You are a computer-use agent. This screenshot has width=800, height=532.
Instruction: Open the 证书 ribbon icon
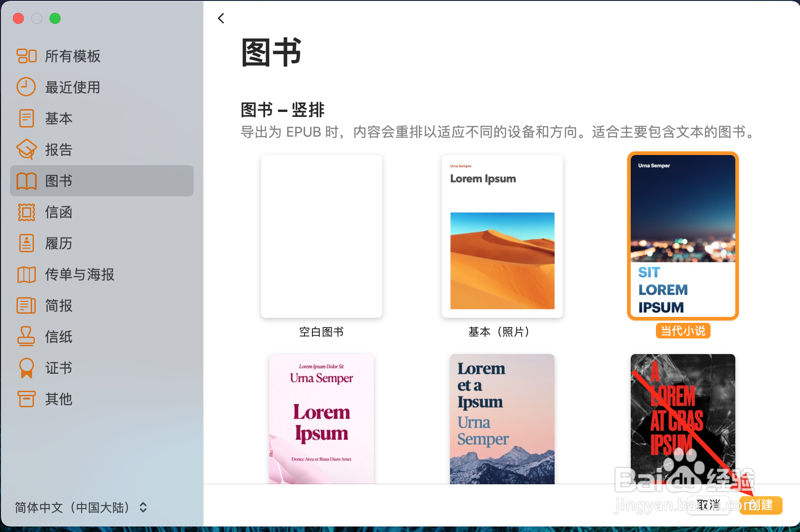(26, 368)
